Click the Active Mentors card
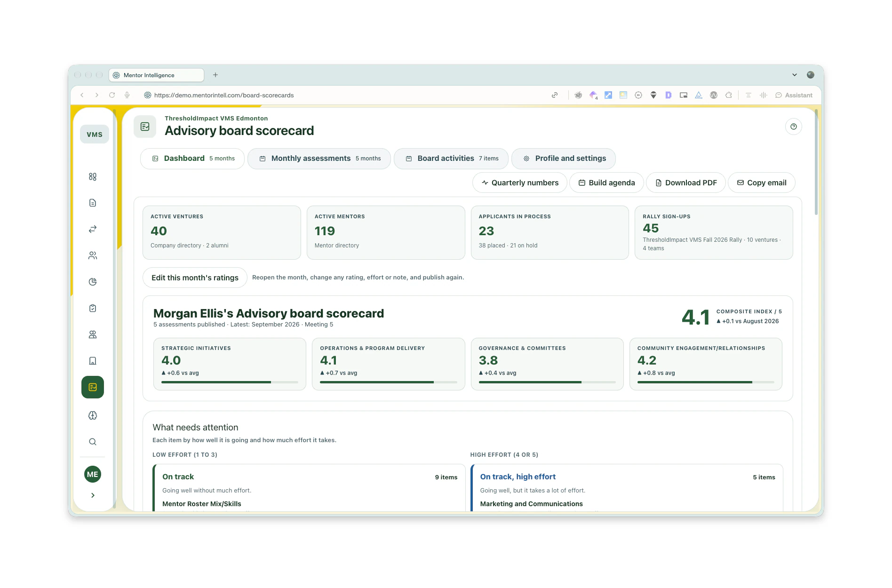This screenshot has width=892, height=588. [x=386, y=232]
